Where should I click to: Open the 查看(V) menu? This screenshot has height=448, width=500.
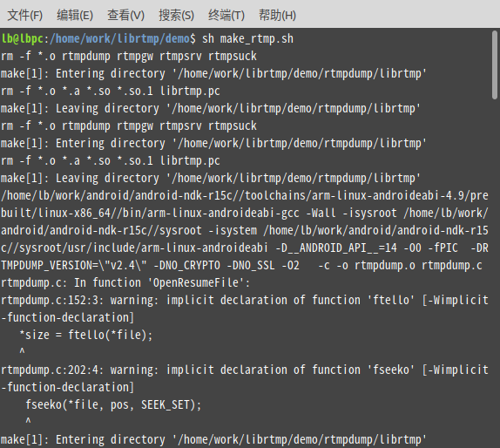[x=125, y=16]
